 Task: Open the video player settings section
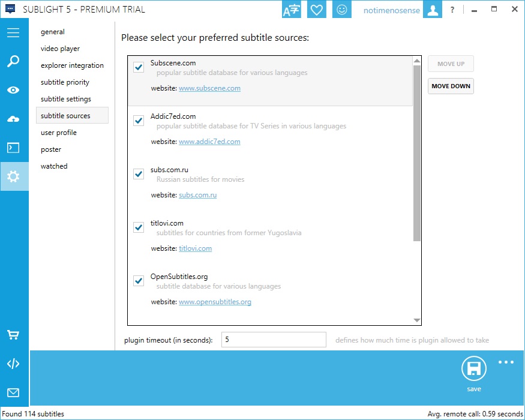click(60, 49)
